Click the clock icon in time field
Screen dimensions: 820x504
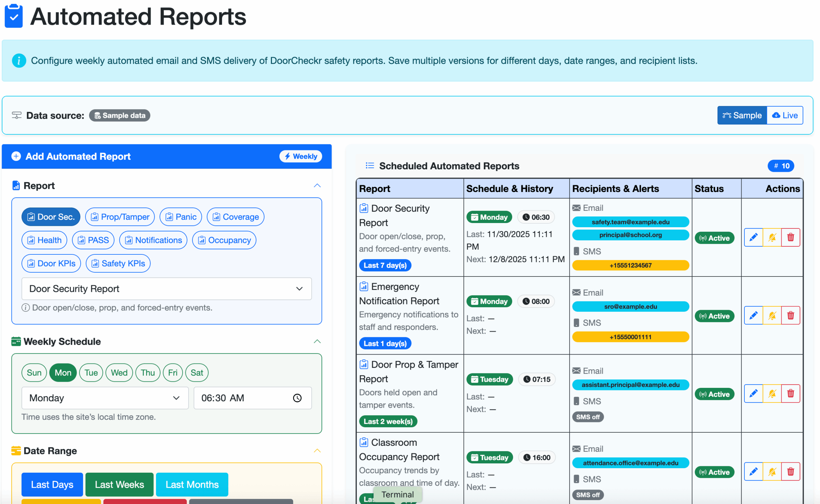(x=297, y=398)
